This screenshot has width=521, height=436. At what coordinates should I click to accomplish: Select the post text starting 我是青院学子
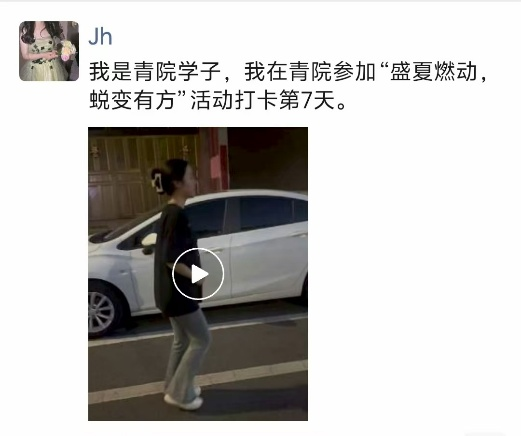[x=289, y=86]
